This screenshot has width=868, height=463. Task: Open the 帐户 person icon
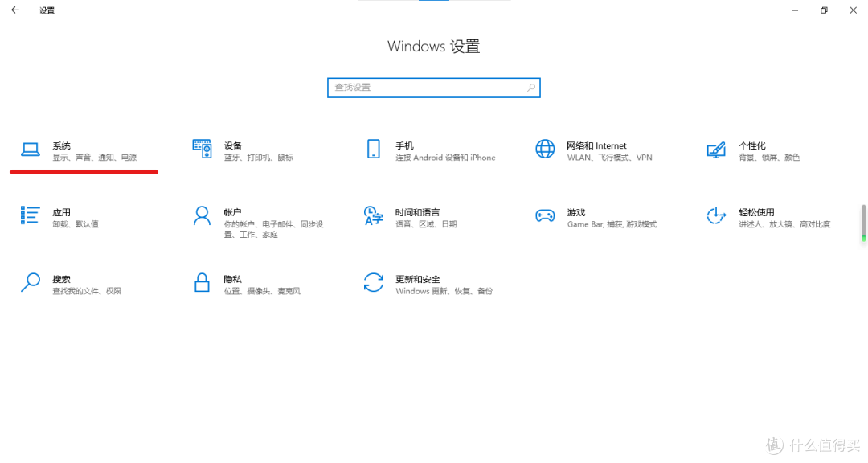pyautogui.click(x=202, y=216)
